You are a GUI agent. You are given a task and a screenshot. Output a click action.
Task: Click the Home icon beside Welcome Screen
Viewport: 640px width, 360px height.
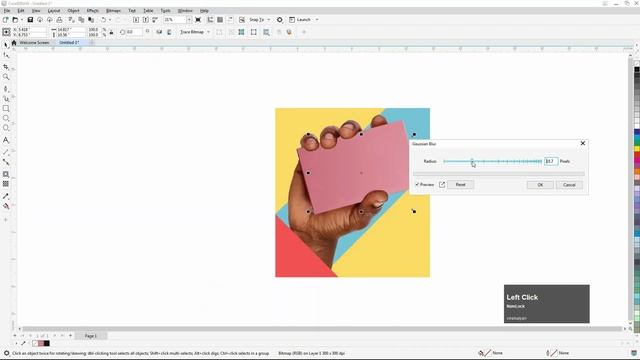[x=14, y=42]
